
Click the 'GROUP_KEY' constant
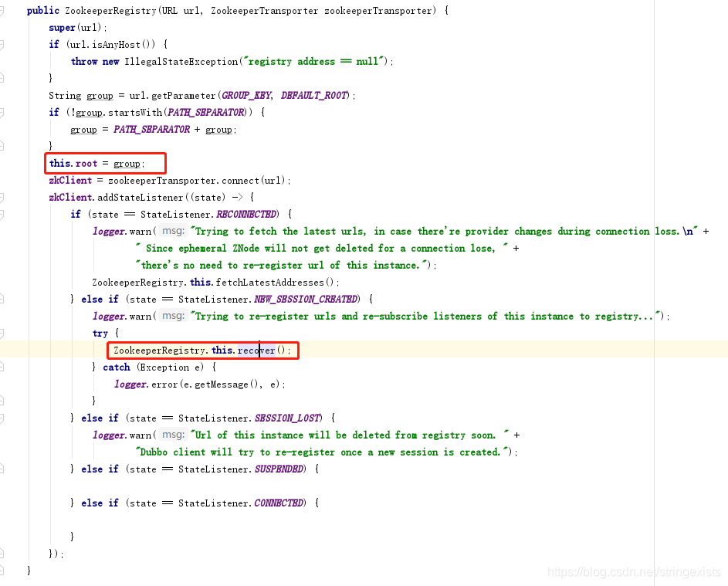pos(246,96)
